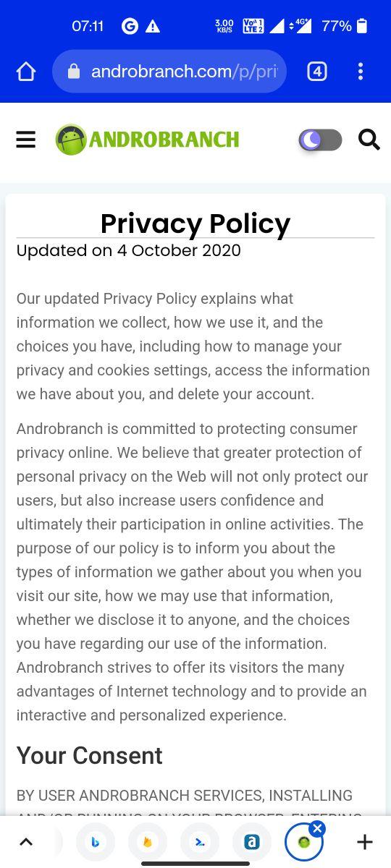Image resolution: width=391 pixels, height=868 pixels.
Task: Tap the androbranch.com address bar
Action: (169, 71)
